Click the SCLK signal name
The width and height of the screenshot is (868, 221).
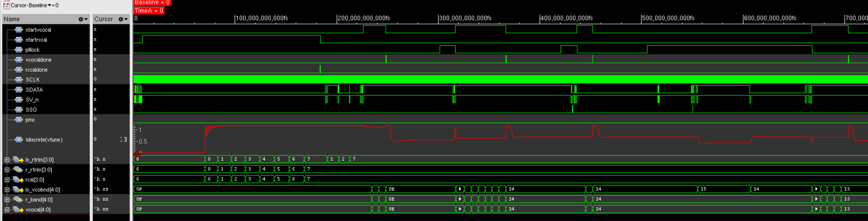coord(32,80)
